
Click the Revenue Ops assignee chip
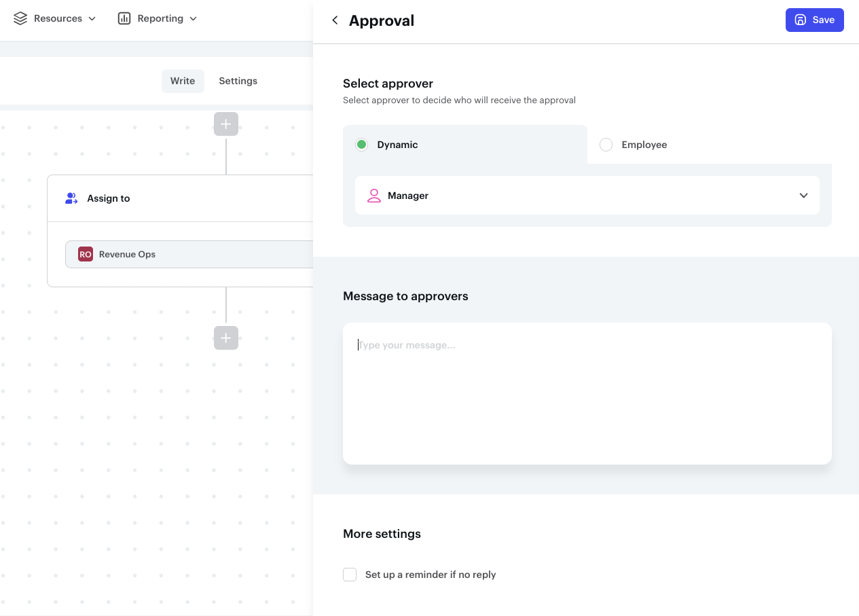pos(189,254)
